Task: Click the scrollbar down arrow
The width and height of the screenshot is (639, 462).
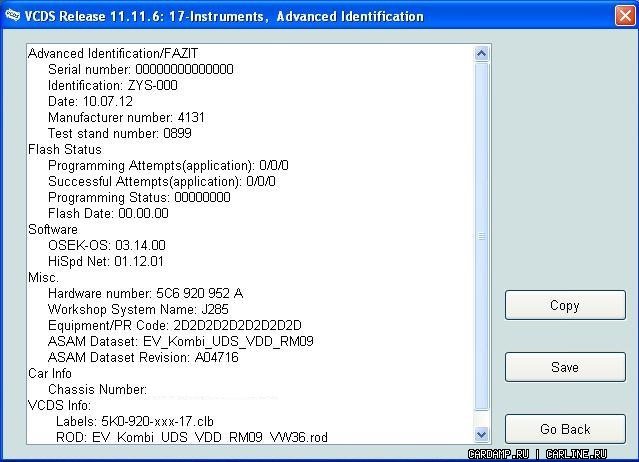Action: pos(481,435)
